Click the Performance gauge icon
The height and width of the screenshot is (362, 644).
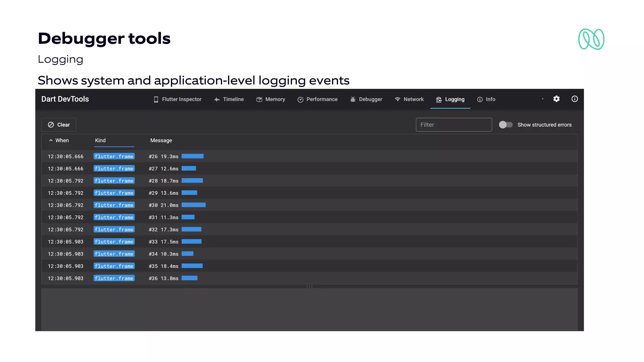(300, 100)
